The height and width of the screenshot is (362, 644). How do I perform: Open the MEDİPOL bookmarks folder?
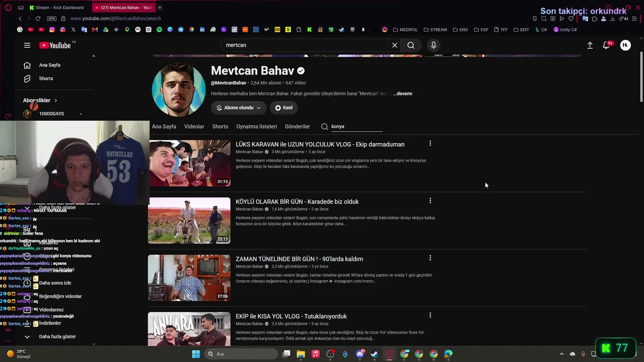[x=406, y=30]
